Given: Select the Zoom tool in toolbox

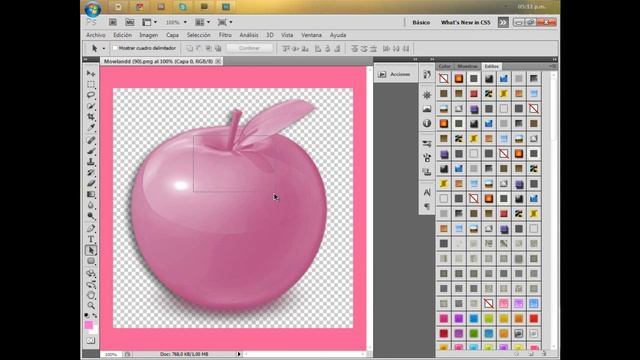Looking at the screenshot, I should (x=91, y=306).
